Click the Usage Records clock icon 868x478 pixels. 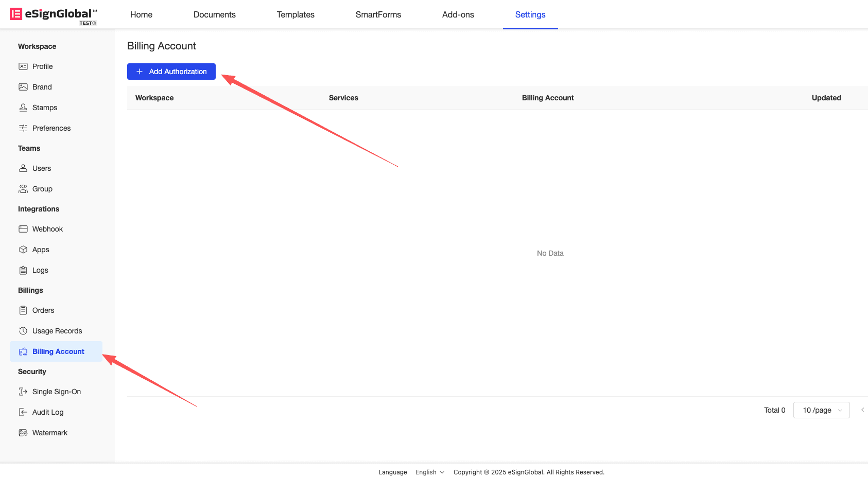[23, 331]
